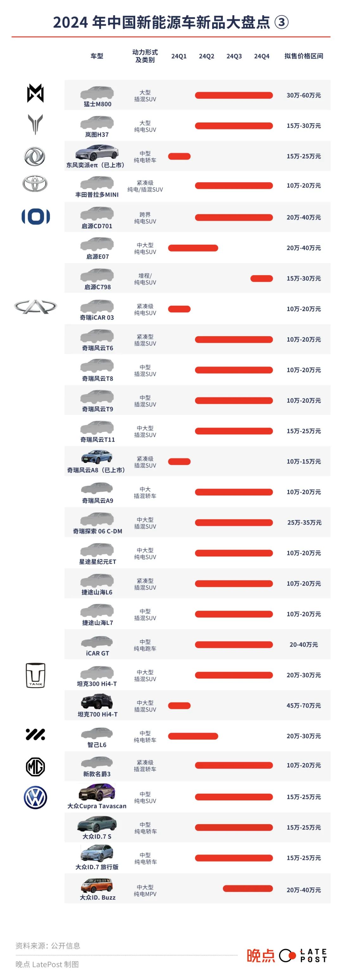Viewport: 342px width, 980px height.
Task: Click the Voyah brand logo
Action: [x=35, y=124]
